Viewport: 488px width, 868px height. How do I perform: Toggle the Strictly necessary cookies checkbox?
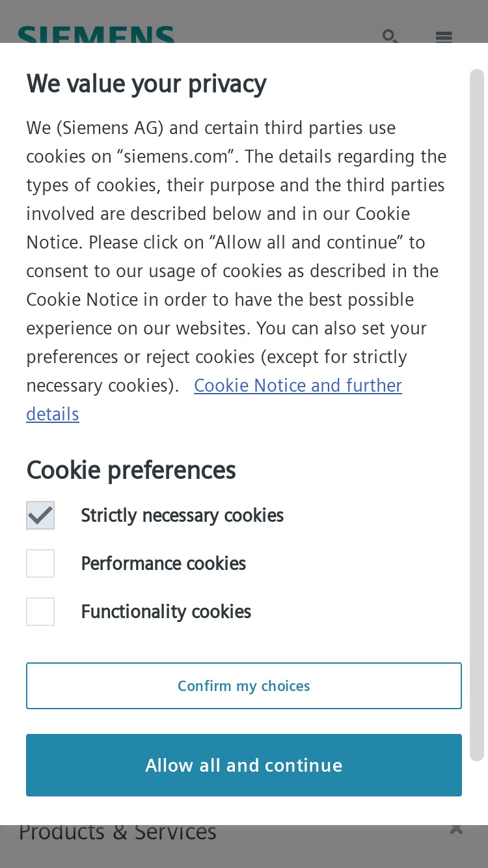click(x=40, y=515)
